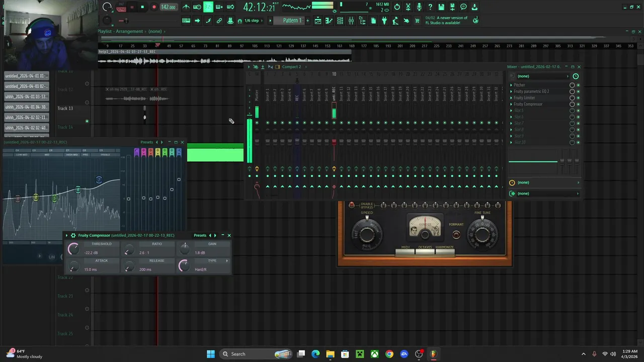Open the shopping cart content library icon
This screenshot has height=362, width=644.
coord(417,21)
